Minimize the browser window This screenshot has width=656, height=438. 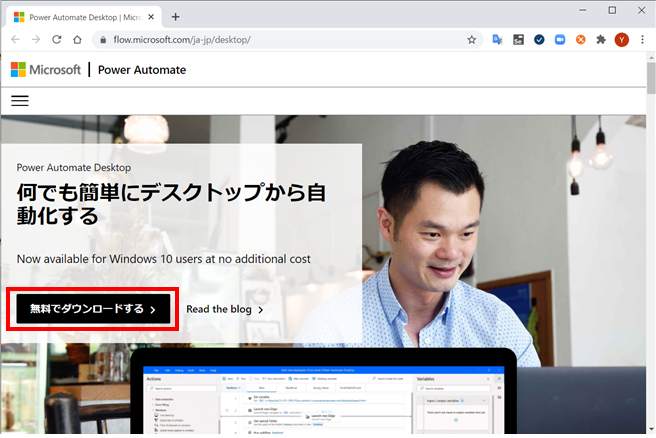pyautogui.click(x=582, y=10)
